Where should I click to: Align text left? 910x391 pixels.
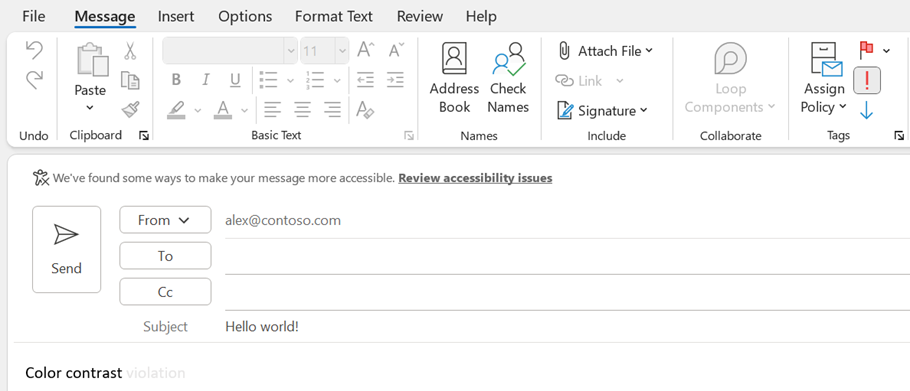point(272,109)
